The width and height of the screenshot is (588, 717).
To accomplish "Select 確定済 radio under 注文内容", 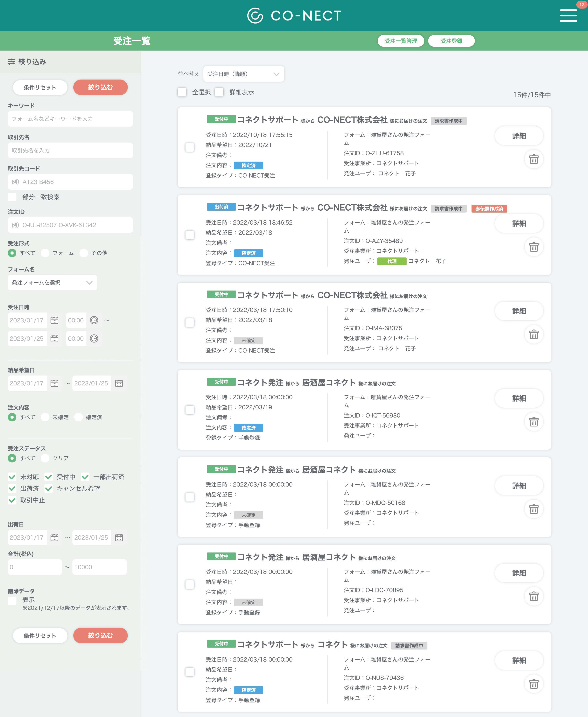I will point(78,417).
